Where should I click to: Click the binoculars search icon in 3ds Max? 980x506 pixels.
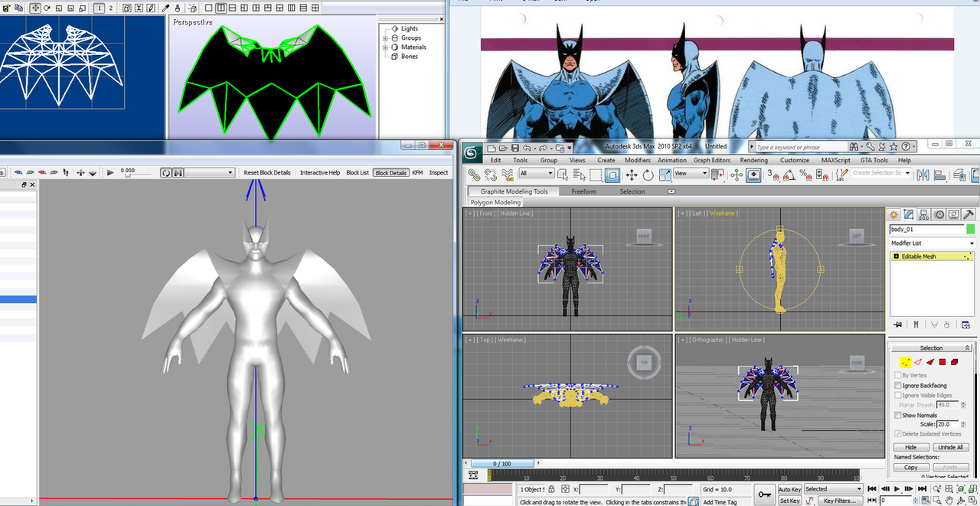[854, 147]
